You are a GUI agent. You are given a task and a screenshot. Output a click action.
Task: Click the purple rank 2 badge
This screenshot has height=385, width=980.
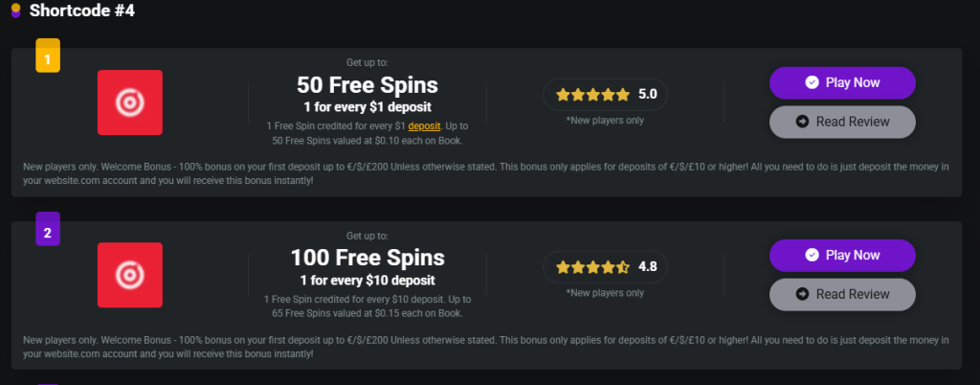48,229
